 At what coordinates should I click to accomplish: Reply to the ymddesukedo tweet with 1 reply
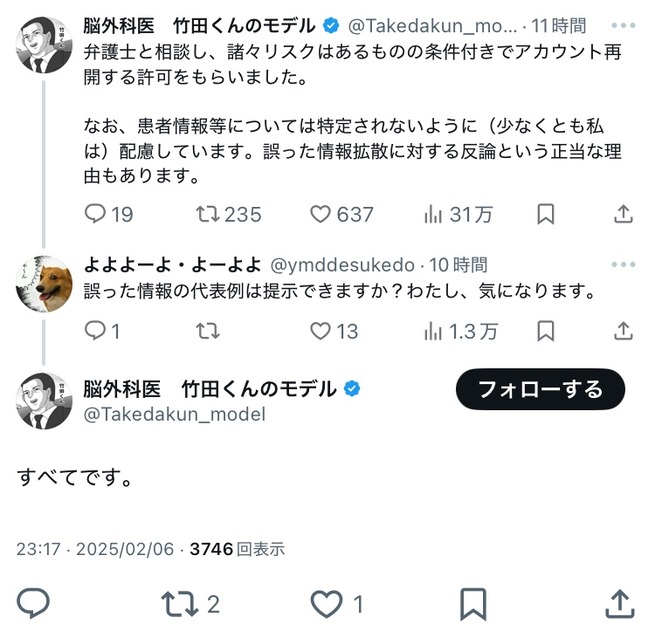tap(102, 331)
